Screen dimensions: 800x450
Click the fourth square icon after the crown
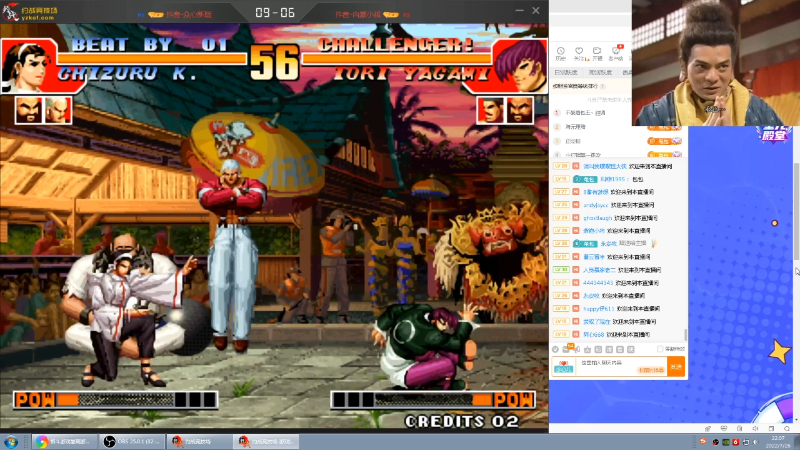pos(631,349)
